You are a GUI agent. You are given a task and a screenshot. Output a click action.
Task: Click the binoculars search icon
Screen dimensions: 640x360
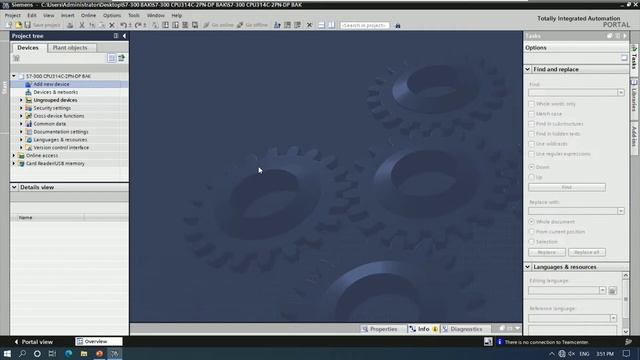click(398, 25)
